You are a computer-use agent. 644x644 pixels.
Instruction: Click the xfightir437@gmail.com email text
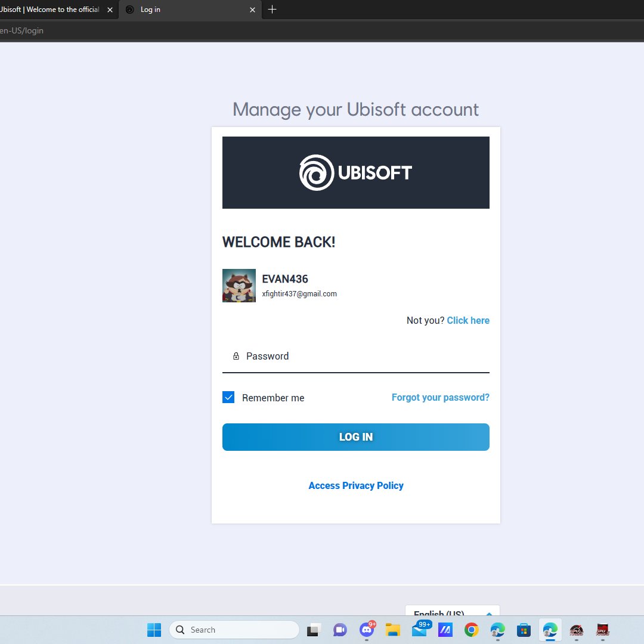click(x=299, y=293)
